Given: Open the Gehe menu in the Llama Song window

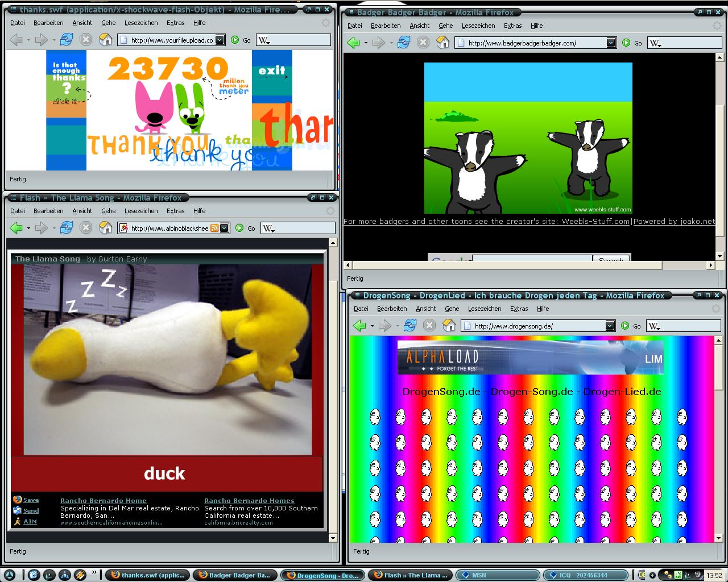Looking at the screenshot, I should pyautogui.click(x=109, y=211).
